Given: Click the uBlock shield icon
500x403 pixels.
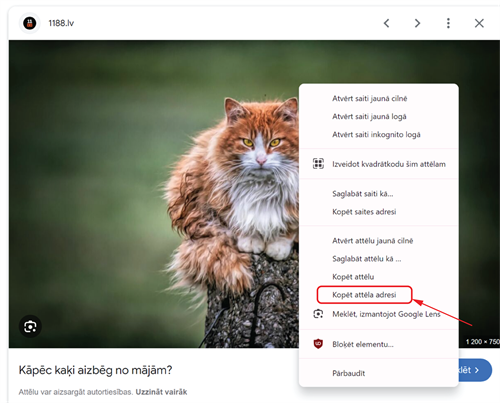Looking at the screenshot, I should [x=318, y=344].
